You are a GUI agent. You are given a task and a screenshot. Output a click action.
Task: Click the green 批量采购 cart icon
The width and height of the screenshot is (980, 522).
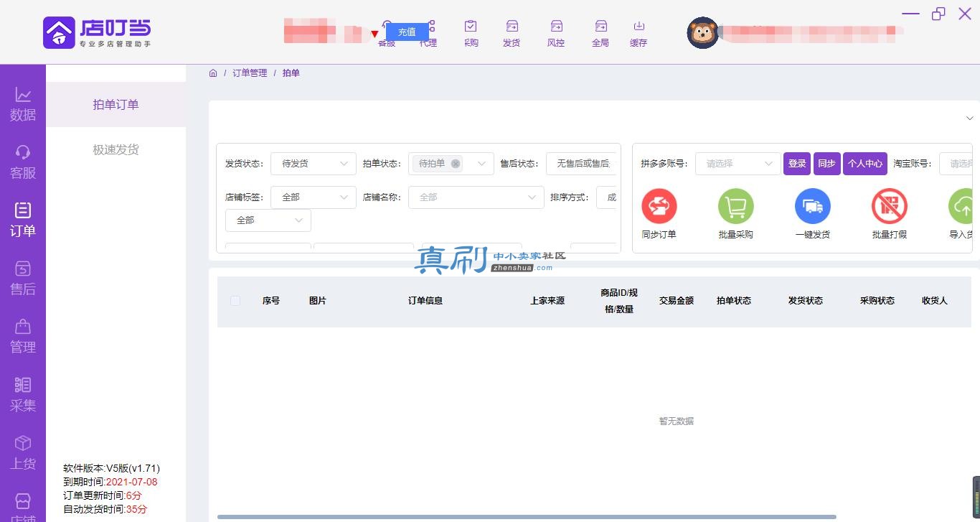(736, 206)
